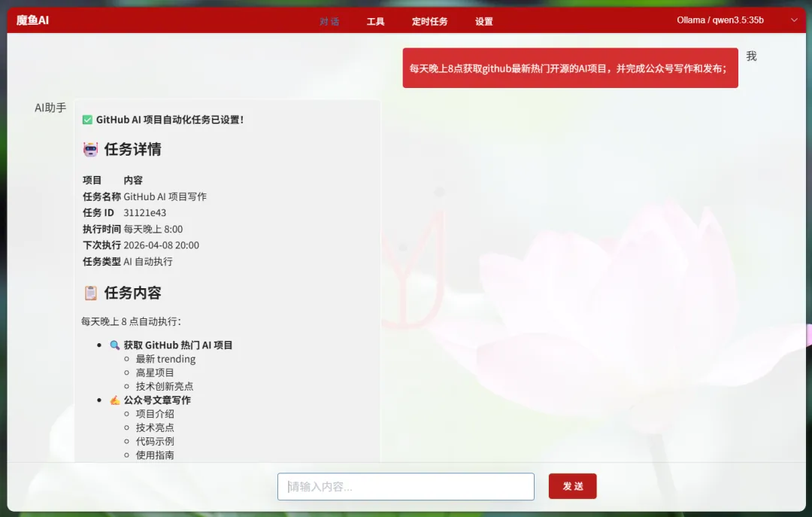Select the value GitHub AI 项目写作

165,196
